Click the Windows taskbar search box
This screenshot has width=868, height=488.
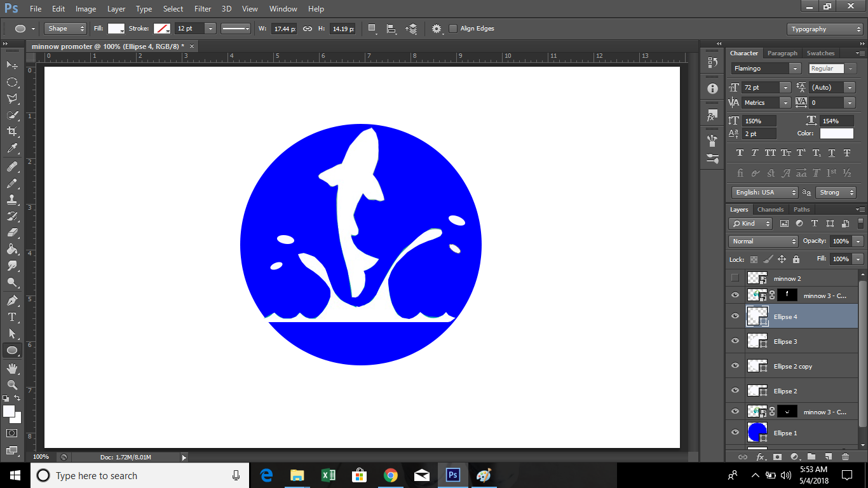(140, 475)
